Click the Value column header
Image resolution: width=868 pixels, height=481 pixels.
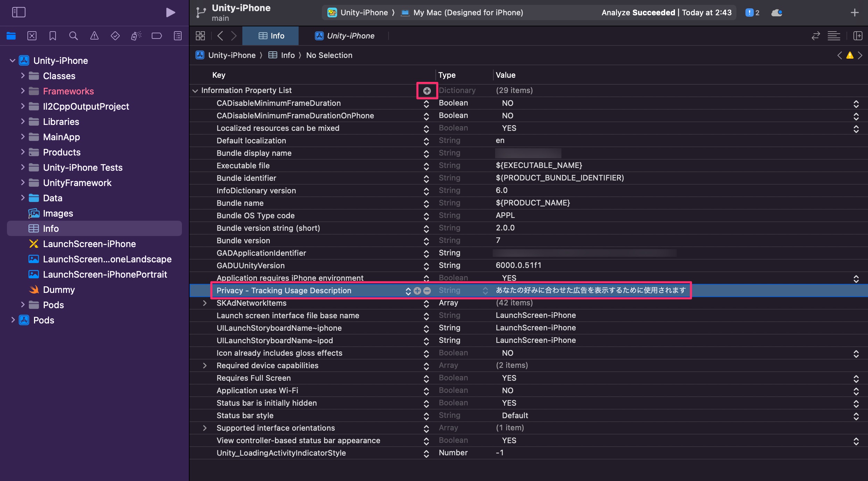click(x=506, y=75)
